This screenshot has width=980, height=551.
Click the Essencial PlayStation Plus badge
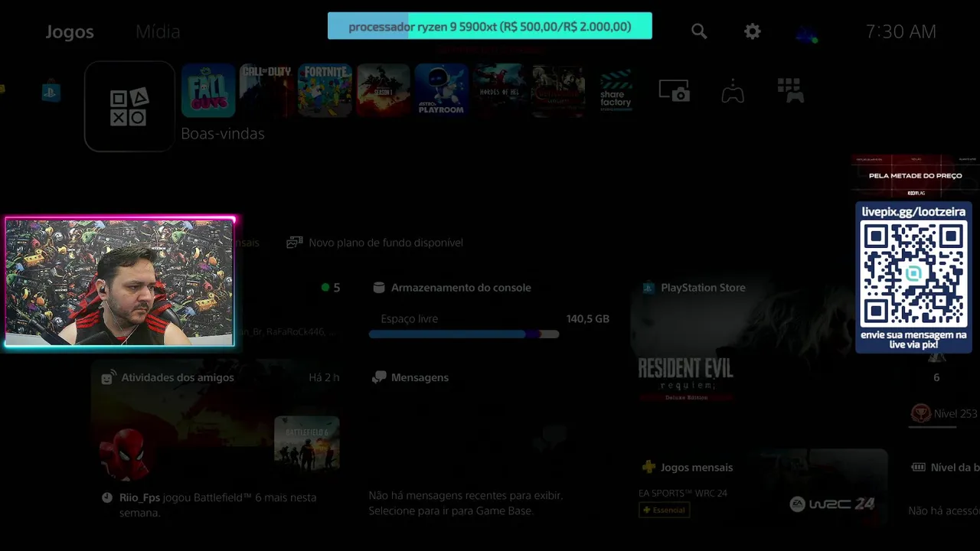[x=664, y=510]
